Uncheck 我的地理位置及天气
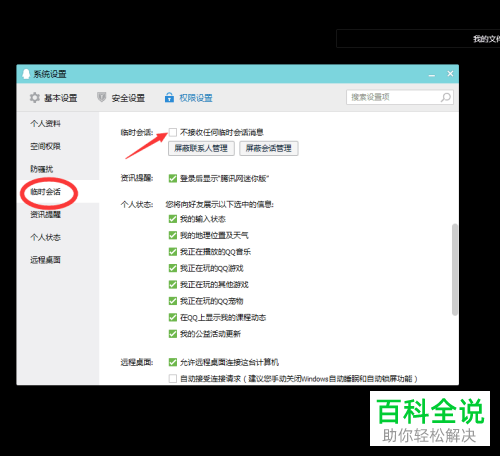 click(x=173, y=235)
